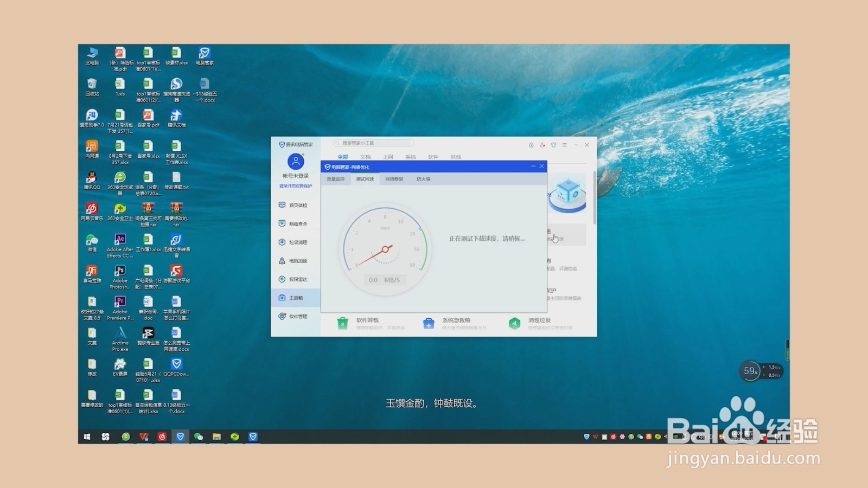Open 剪映专业版 desktop shortcut
868x488 pixels.
(x=148, y=336)
